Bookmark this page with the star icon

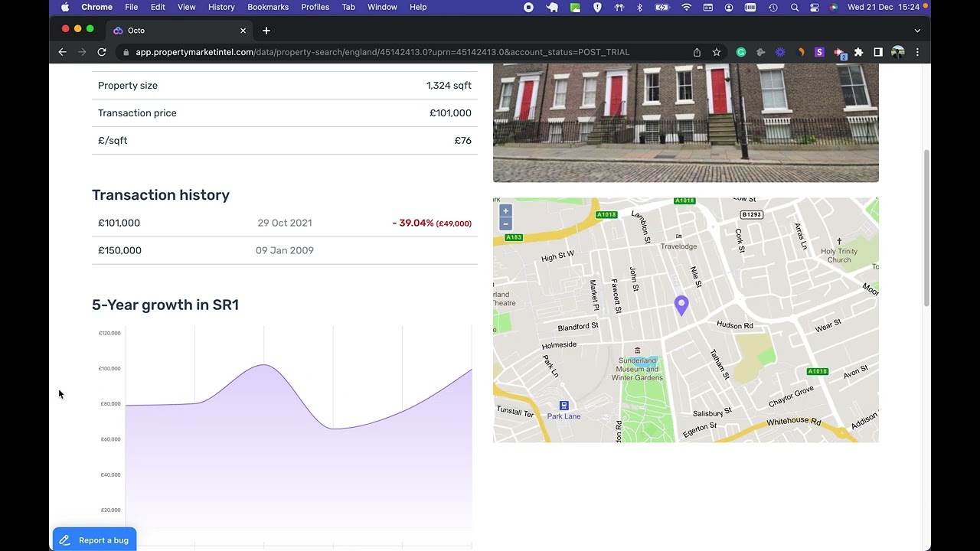click(717, 52)
